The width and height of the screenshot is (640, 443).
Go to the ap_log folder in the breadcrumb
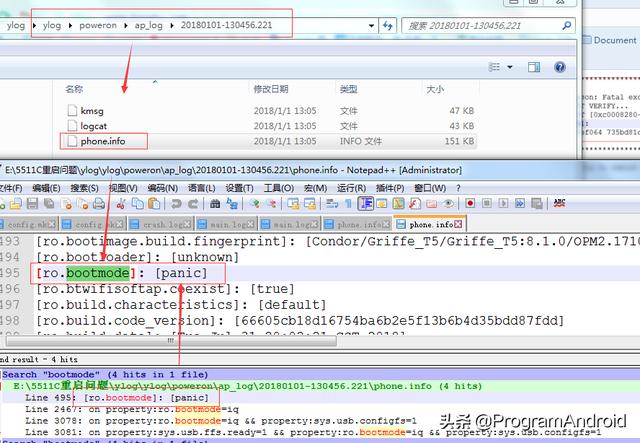coord(149,25)
